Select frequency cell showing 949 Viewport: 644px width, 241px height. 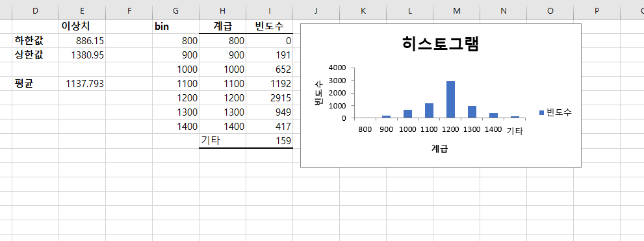pyautogui.click(x=270, y=112)
